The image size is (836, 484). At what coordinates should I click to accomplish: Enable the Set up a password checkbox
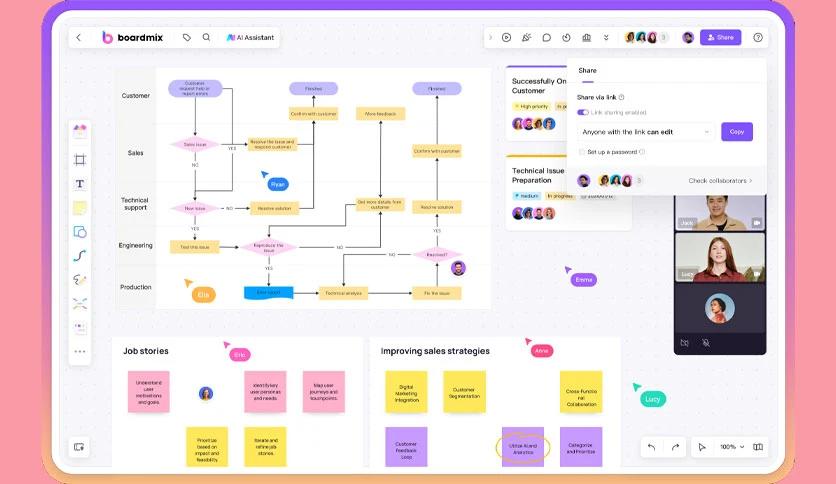[x=582, y=152]
